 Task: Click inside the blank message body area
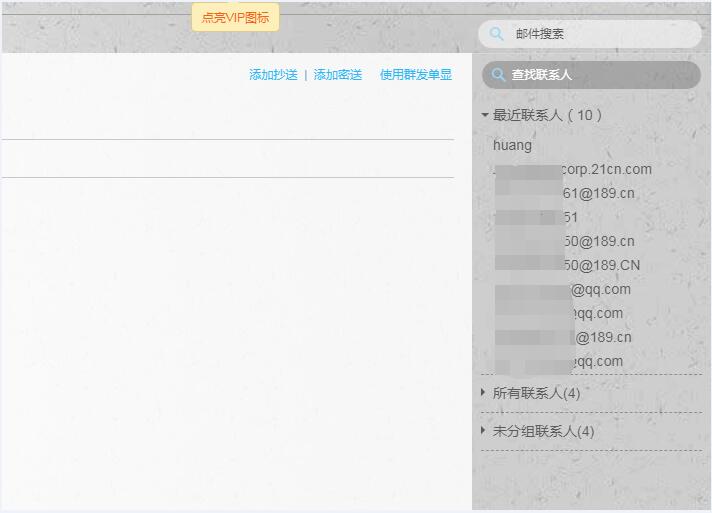pos(227,330)
